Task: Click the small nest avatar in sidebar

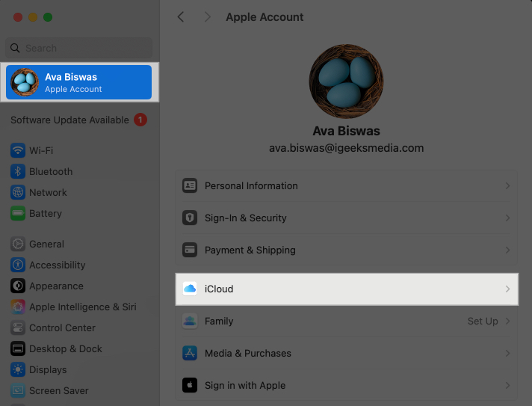Action: (25, 82)
